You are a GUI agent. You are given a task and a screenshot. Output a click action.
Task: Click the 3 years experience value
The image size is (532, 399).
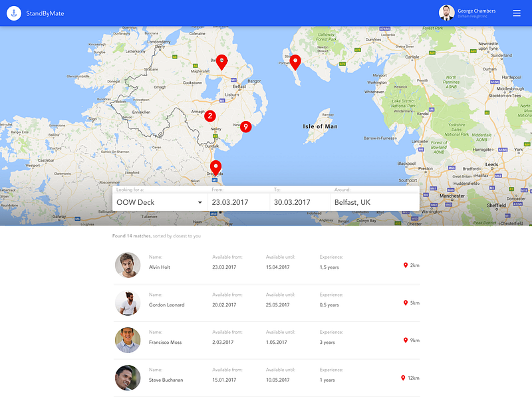(327, 342)
